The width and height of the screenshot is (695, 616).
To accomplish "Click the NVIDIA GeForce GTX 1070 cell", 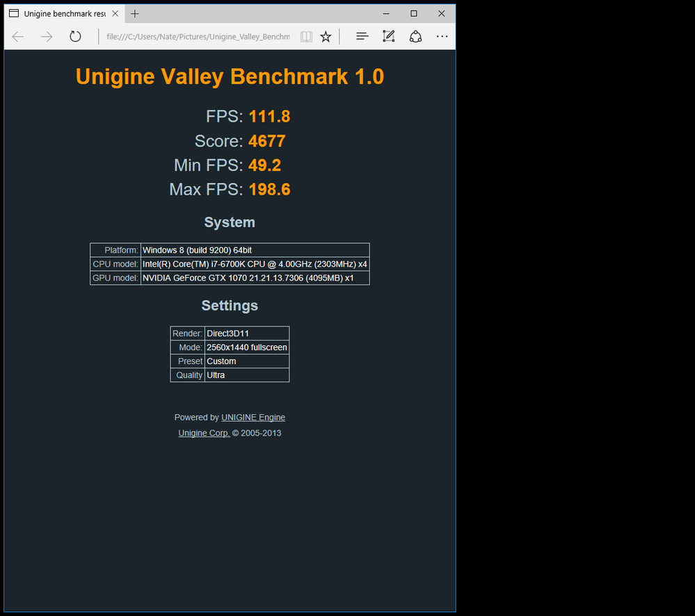I will point(255,278).
